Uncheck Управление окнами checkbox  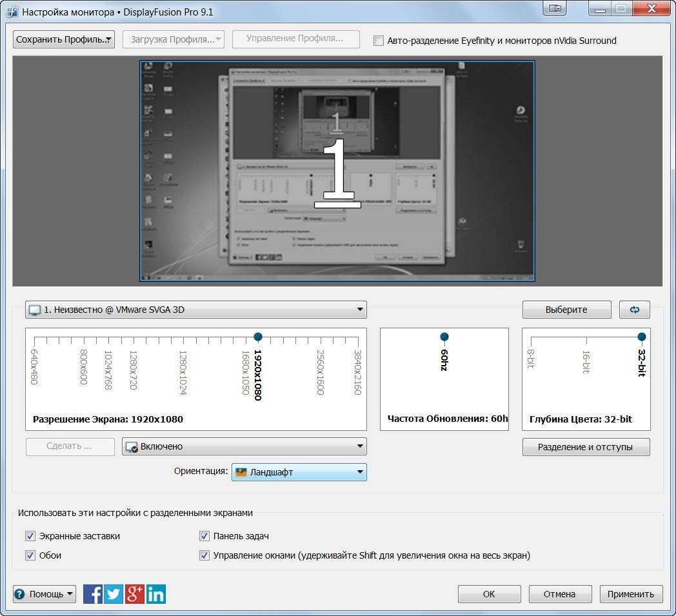(204, 555)
